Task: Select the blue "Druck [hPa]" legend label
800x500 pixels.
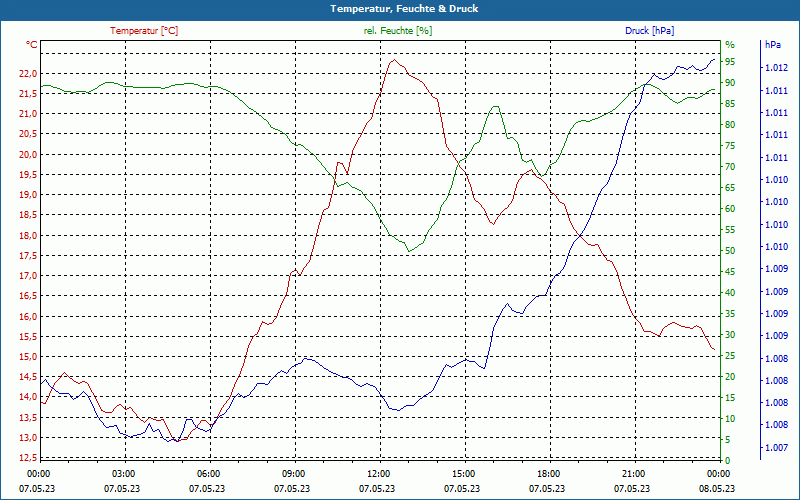Action: tap(649, 31)
